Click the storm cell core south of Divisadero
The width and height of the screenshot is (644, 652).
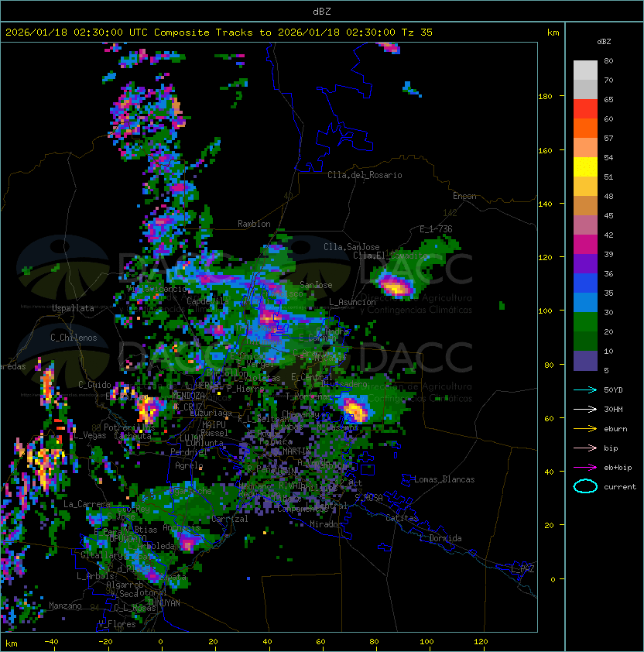pyautogui.click(x=356, y=409)
